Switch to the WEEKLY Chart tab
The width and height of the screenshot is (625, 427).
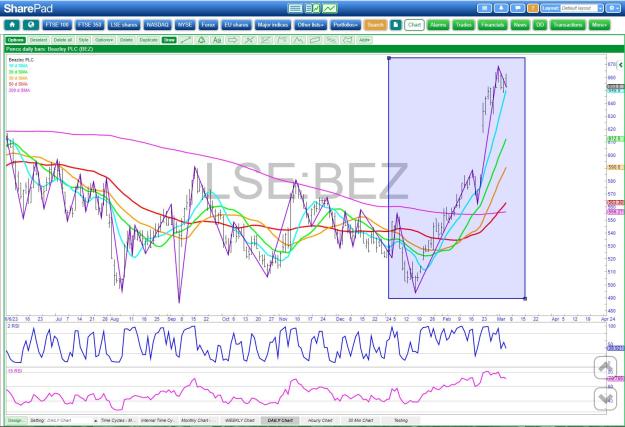(240, 420)
